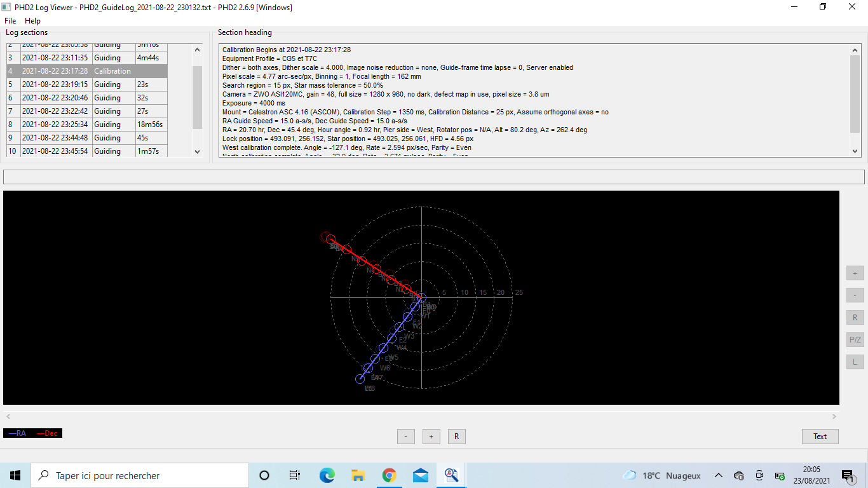Click the - button in the right-side button column
Viewport: 868px width, 488px height.
[855, 295]
